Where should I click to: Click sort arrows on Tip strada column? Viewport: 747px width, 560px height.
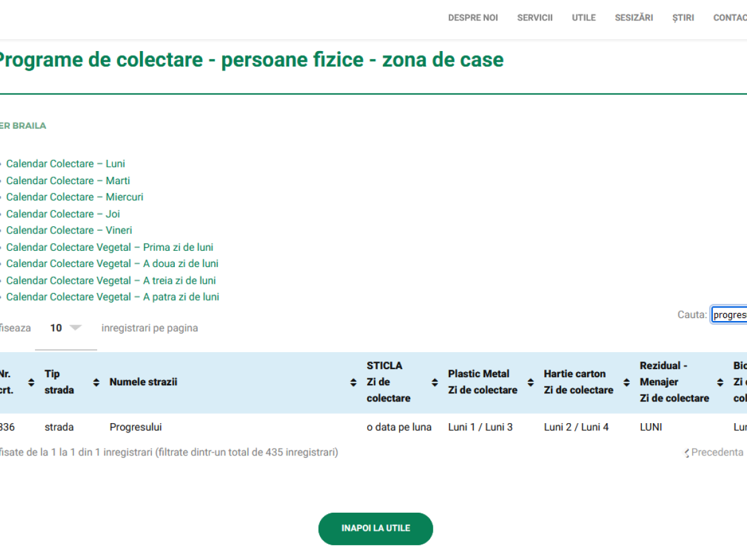click(x=96, y=383)
